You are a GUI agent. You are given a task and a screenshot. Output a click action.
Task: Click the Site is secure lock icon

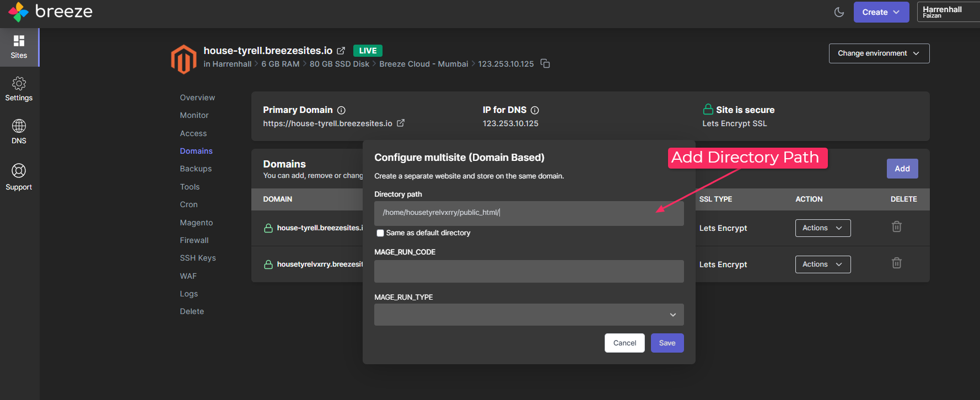[x=708, y=109]
